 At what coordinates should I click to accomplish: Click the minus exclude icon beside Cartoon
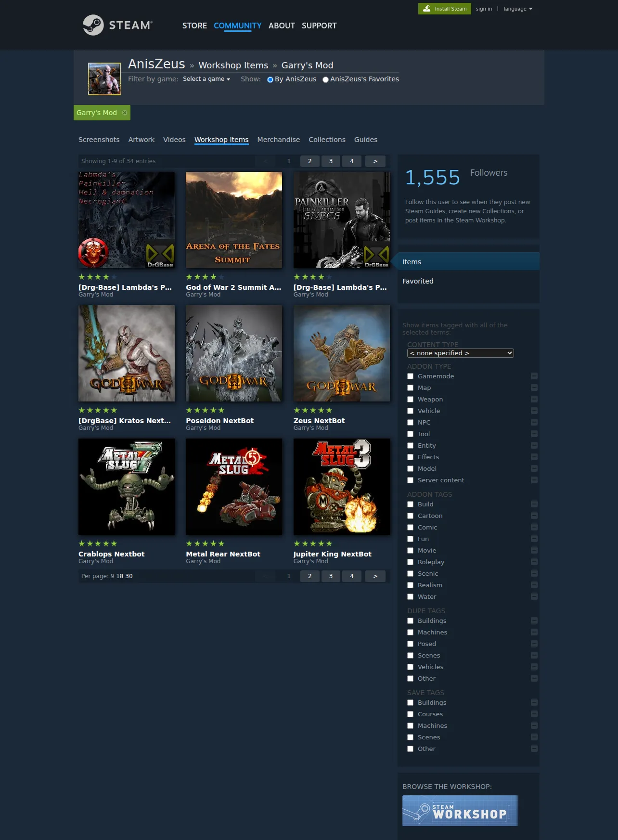click(x=534, y=516)
